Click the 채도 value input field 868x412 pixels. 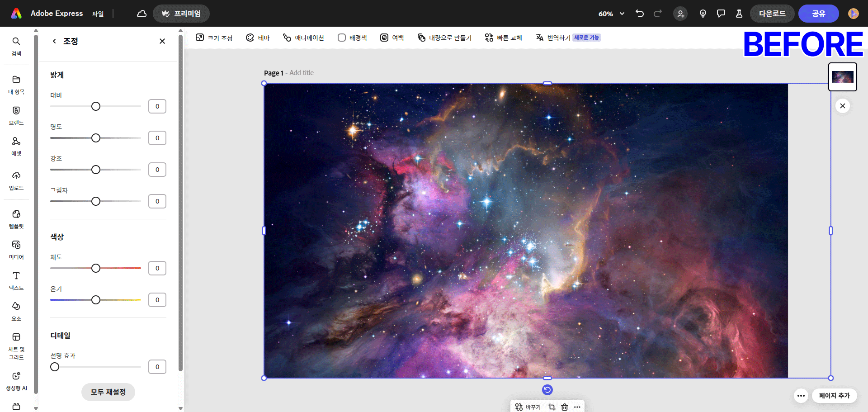[157, 268]
